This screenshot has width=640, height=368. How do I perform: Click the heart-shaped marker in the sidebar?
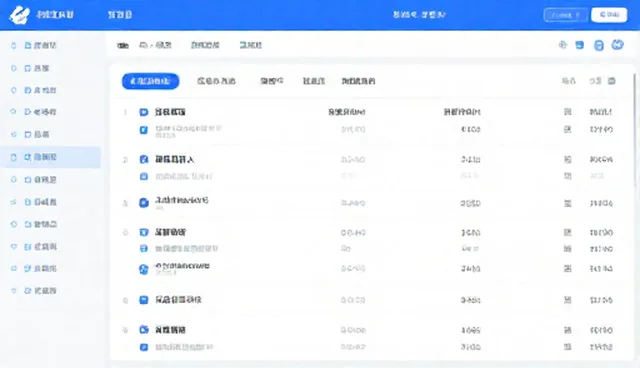coord(13,246)
